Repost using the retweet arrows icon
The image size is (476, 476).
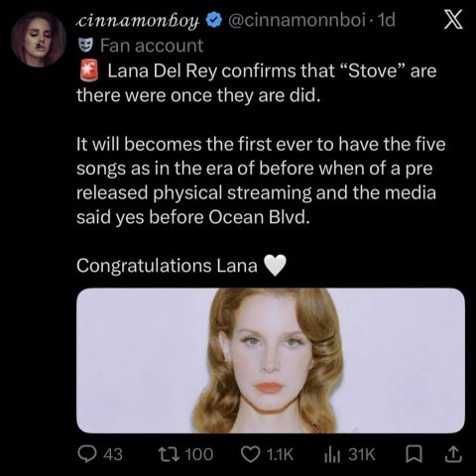(x=169, y=454)
